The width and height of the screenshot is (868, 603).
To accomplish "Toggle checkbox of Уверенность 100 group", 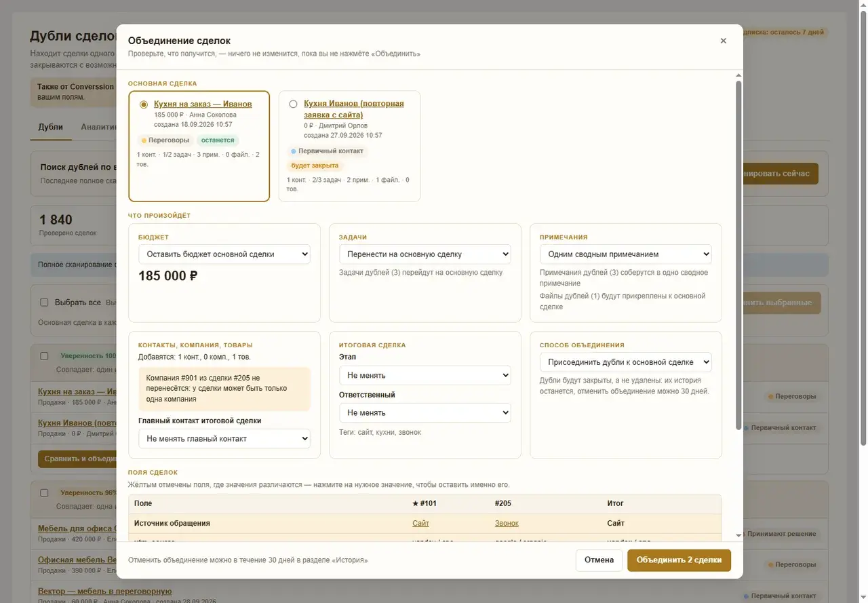I will (x=44, y=356).
